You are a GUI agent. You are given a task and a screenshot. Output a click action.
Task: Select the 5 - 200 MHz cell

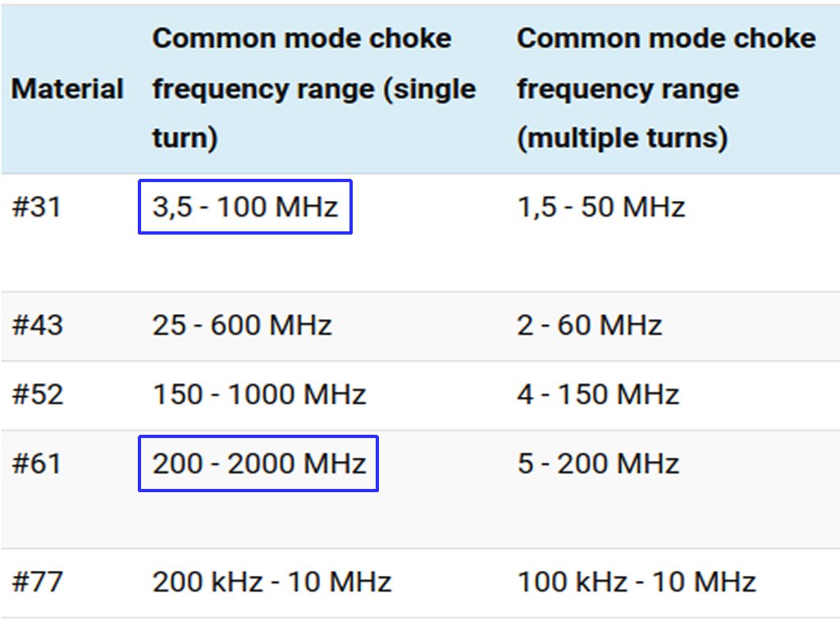point(598,463)
